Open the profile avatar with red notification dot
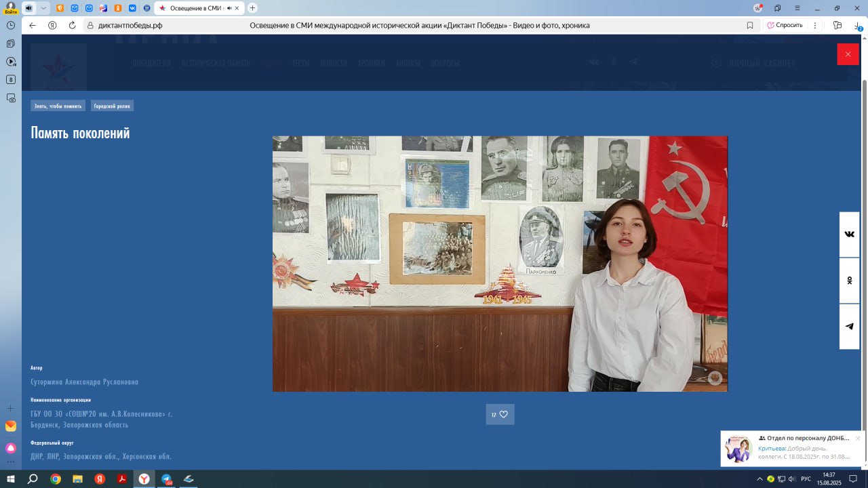Viewport: 868px width, 488px height. 758,8
